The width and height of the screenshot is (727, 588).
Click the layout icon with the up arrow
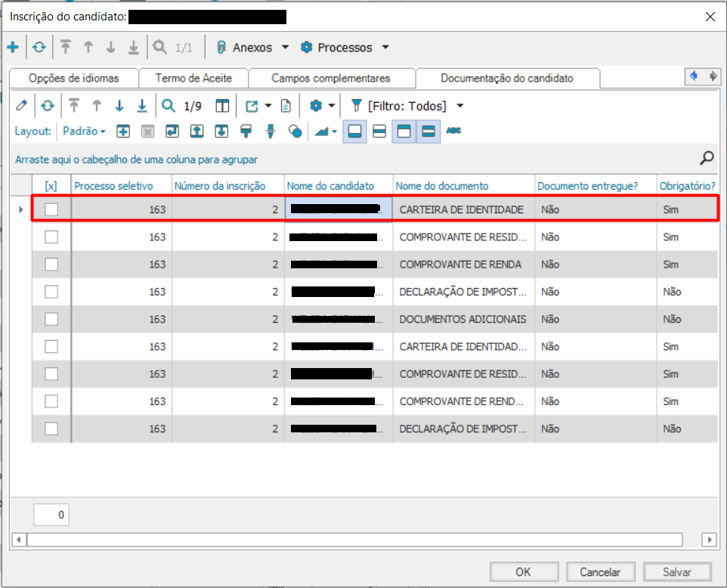point(196,132)
